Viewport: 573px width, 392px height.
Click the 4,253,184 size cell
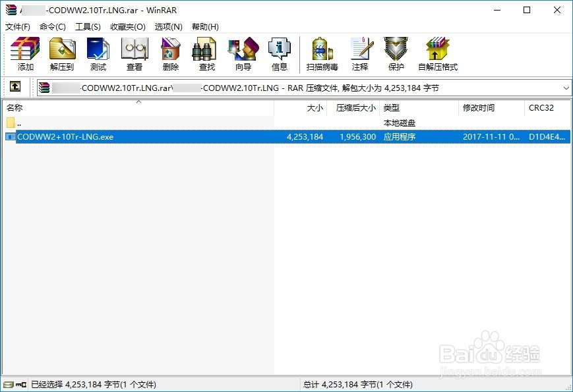305,137
